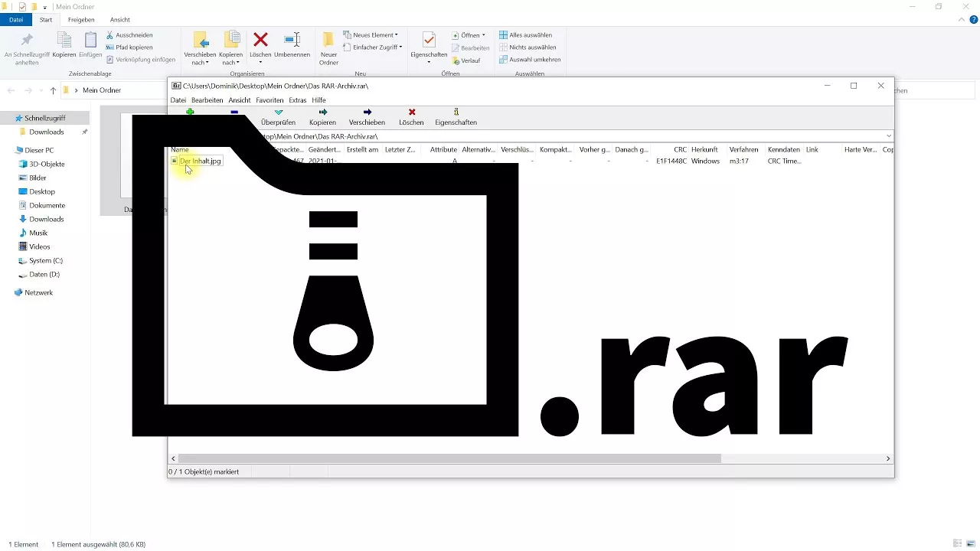This screenshot has width=980, height=551.
Task: Open the Bearbeiten menu in 7-Zip
Action: coord(207,100)
